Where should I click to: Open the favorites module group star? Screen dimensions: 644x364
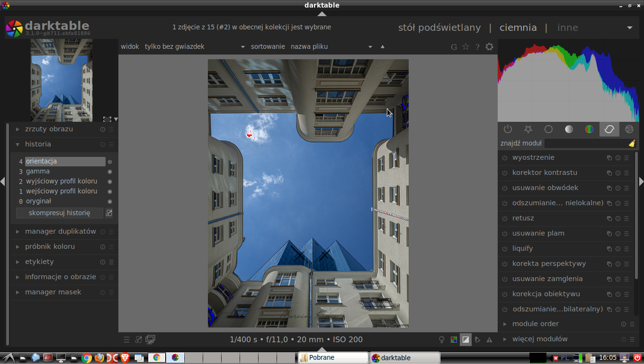528,129
